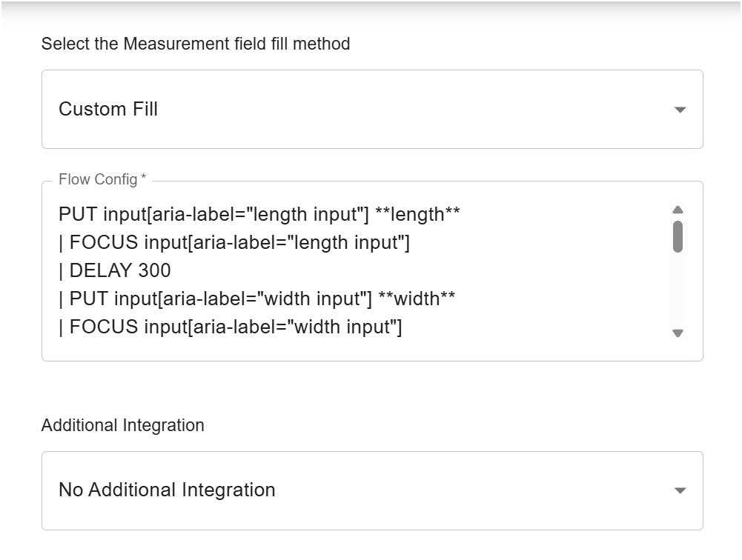This screenshot has height=560, width=742.
Task: Expand the No Additional Integration dropdown arrow
Action: click(680, 490)
